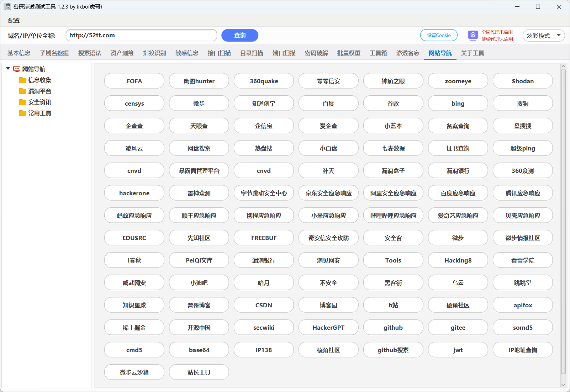Open the FOFA site button
Image resolution: width=570 pixels, height=392 pixels.
point(134,81)
